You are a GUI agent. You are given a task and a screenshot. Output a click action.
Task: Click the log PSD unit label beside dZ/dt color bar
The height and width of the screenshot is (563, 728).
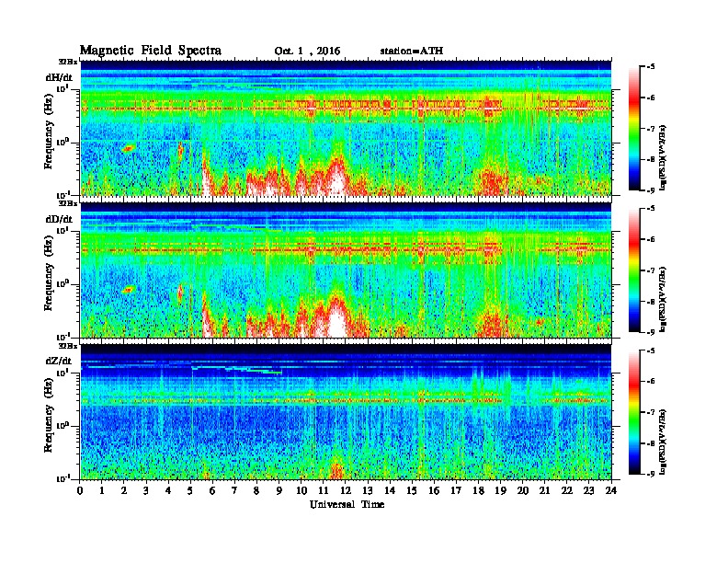(x=664, y=441)
